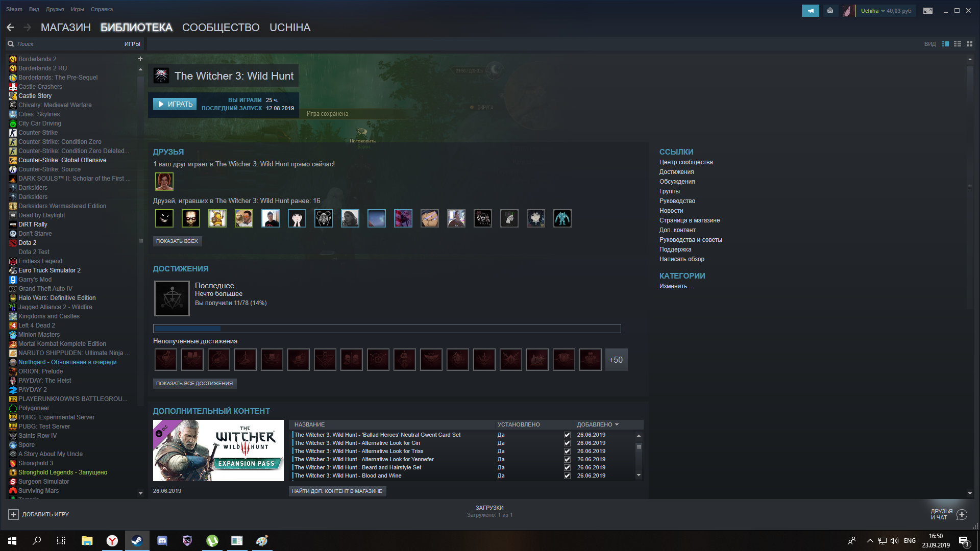Open Steam in Windows taskbar
The width and height of the screenshot is (980, 551).
click(137, 541)
